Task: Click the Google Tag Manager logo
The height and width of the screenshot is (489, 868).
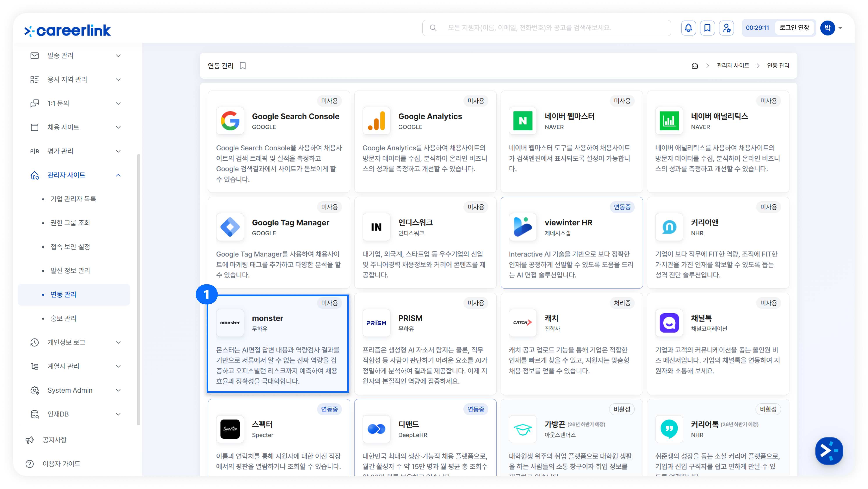Action: [x=230, y=227]
